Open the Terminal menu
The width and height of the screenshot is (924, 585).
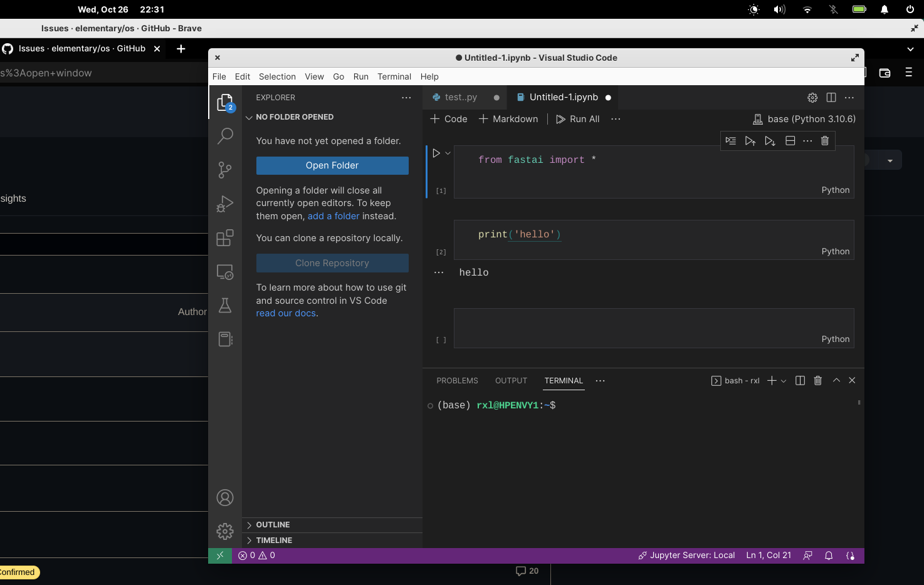click(x=394, y=76)
